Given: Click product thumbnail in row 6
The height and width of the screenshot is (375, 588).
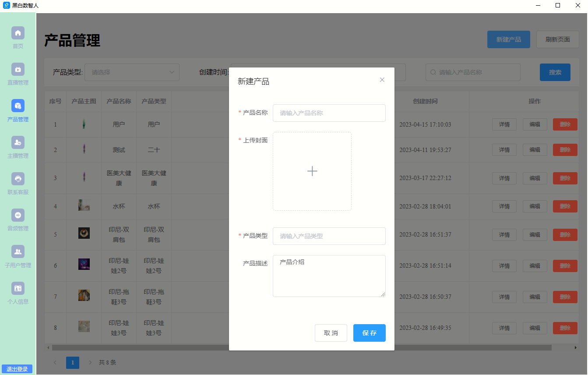Looking at the screenshot, I should [x=84, y=264].
